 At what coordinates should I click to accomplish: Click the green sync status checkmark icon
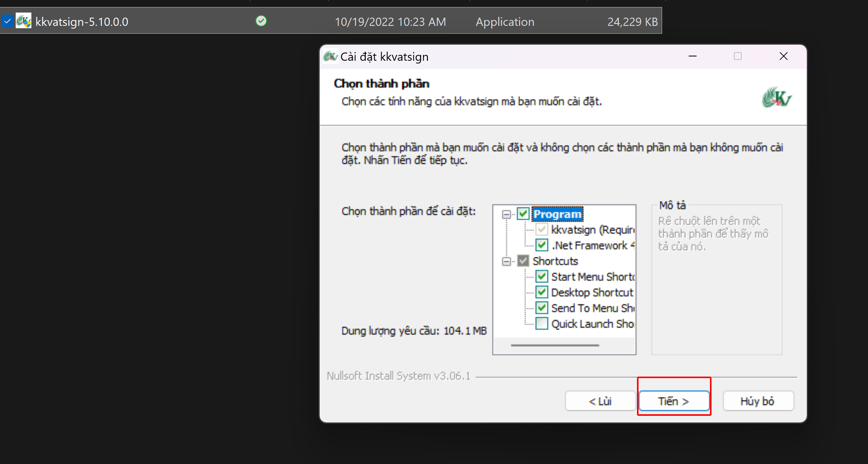click(261, 21)
